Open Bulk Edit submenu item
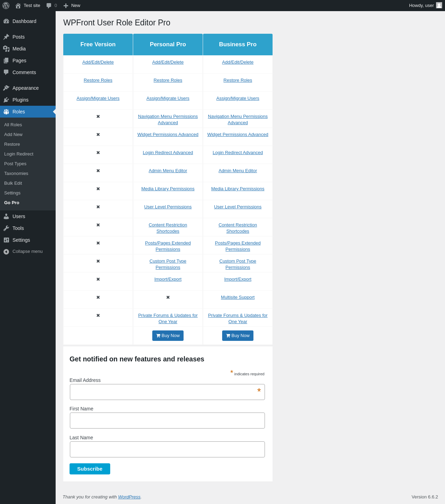The image size is (445, 504). 13,183
